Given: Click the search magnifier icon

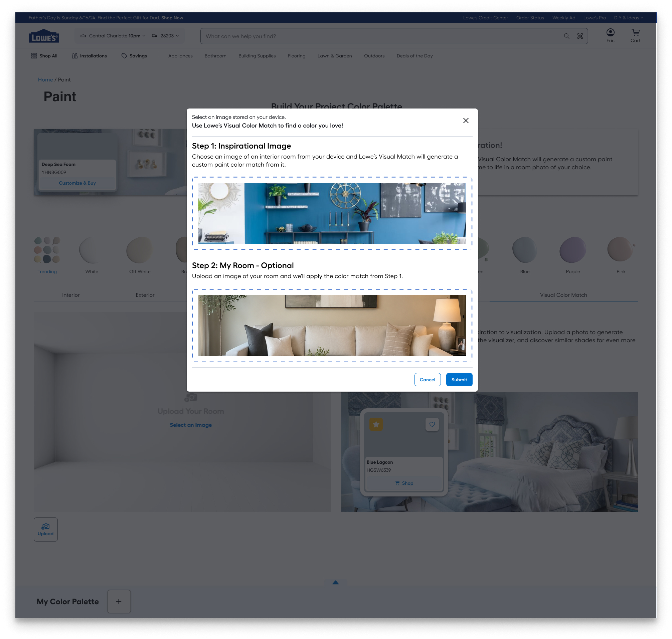Looking at the screenshot, I should pos(566,36).
